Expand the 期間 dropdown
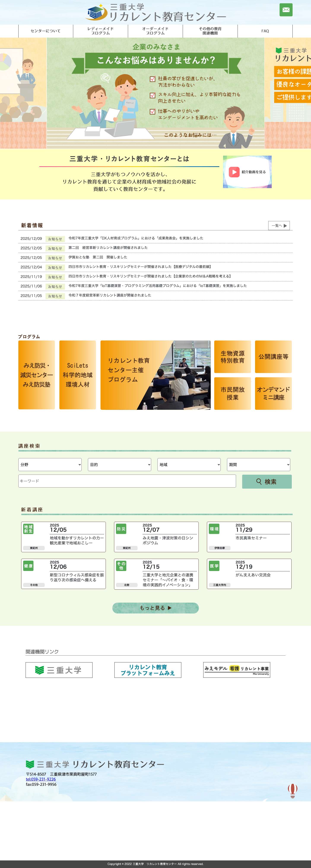311x868 pixels. [259, 465]
